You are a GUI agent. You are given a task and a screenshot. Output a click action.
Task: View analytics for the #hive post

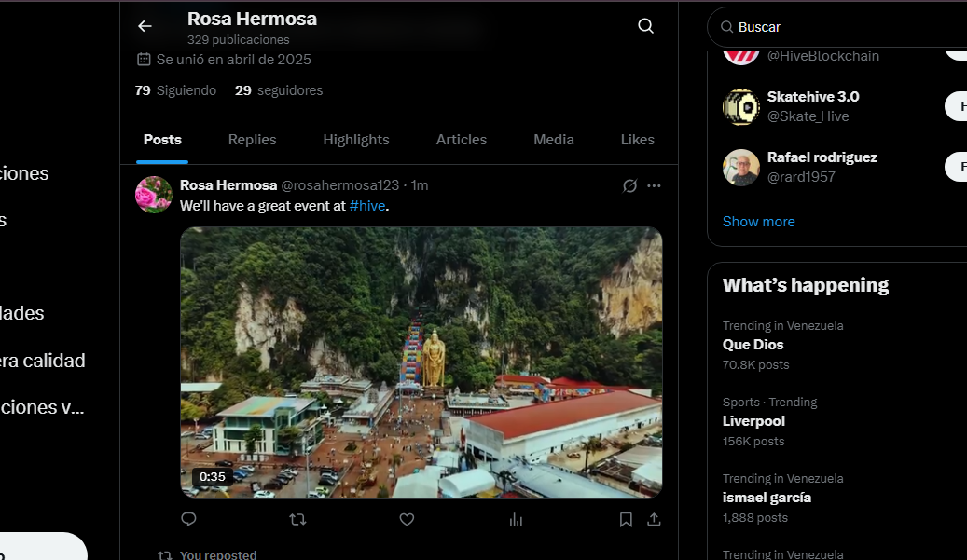(517, 520)
